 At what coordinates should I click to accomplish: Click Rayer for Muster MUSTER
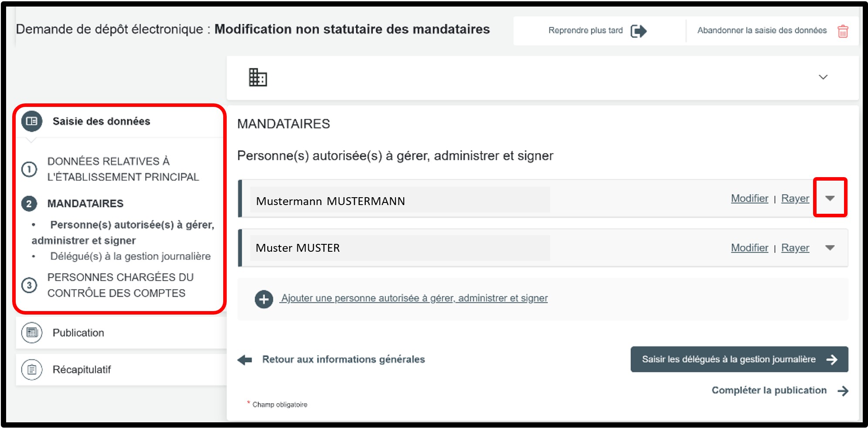[x=795, y=248]
